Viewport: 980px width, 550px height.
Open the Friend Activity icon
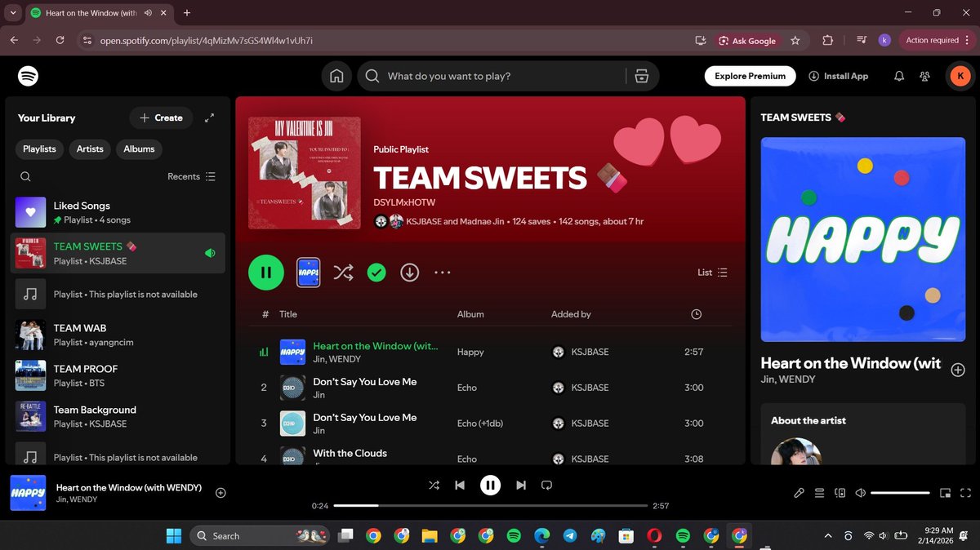[925, 76]
